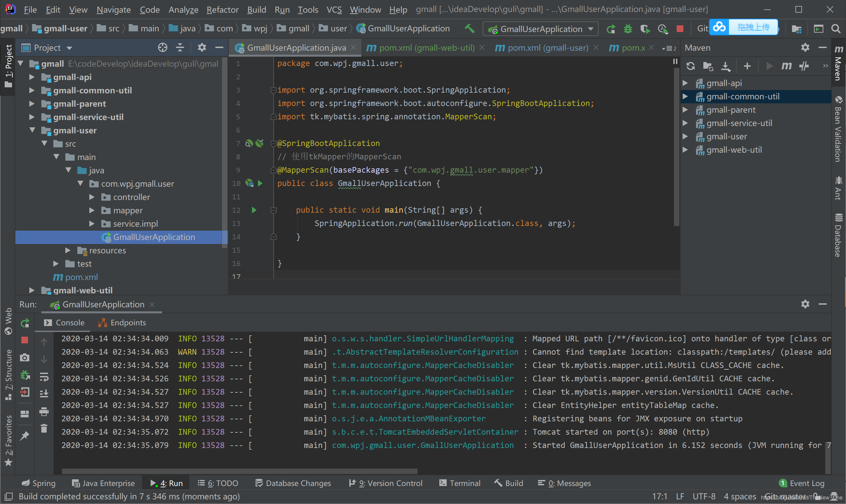Click run gutter arrow beside class declaration
Image resolution: width=846 pixels, height=504 pixels.
260,183
